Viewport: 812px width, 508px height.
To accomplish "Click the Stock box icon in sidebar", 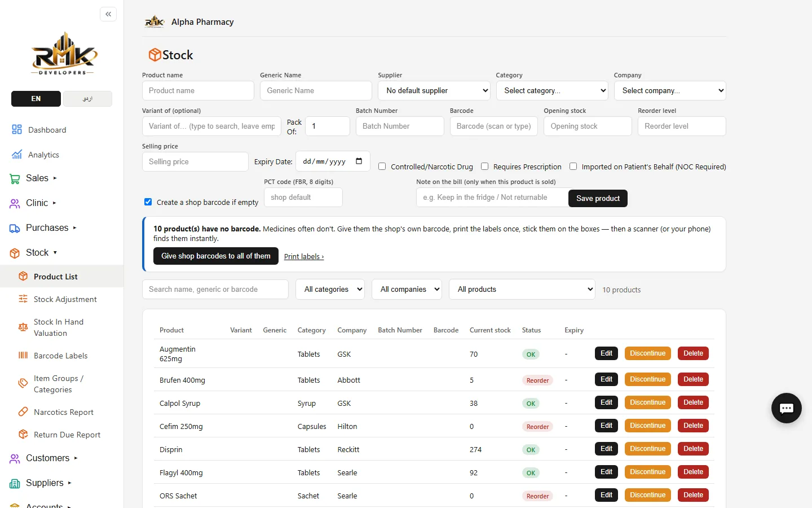I will tap(15, 253).
